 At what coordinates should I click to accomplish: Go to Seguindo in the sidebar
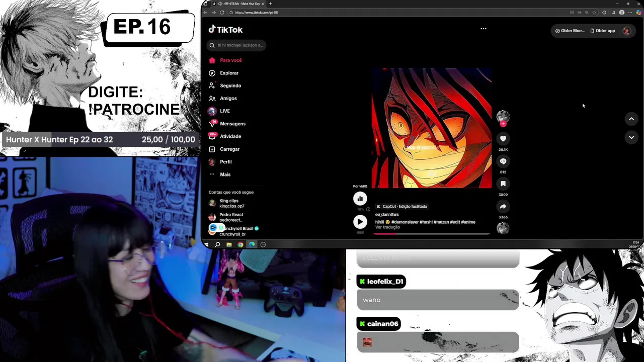point(225,85)
